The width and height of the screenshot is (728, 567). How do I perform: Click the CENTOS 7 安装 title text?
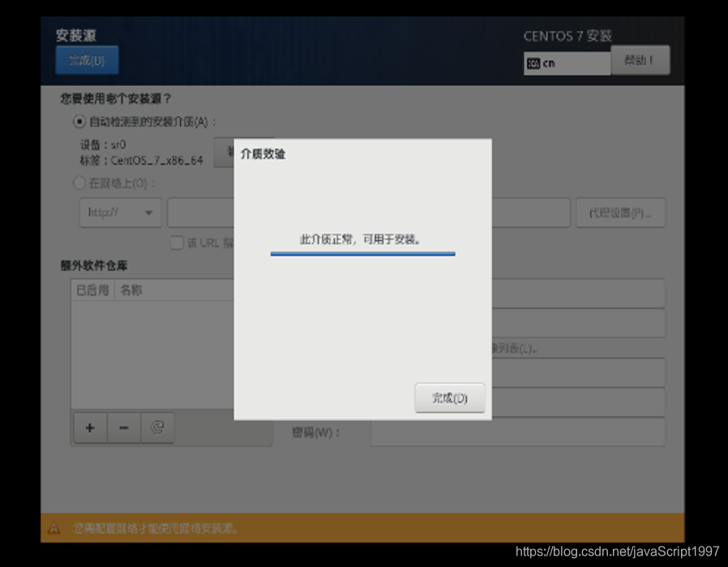pos(567,36)
